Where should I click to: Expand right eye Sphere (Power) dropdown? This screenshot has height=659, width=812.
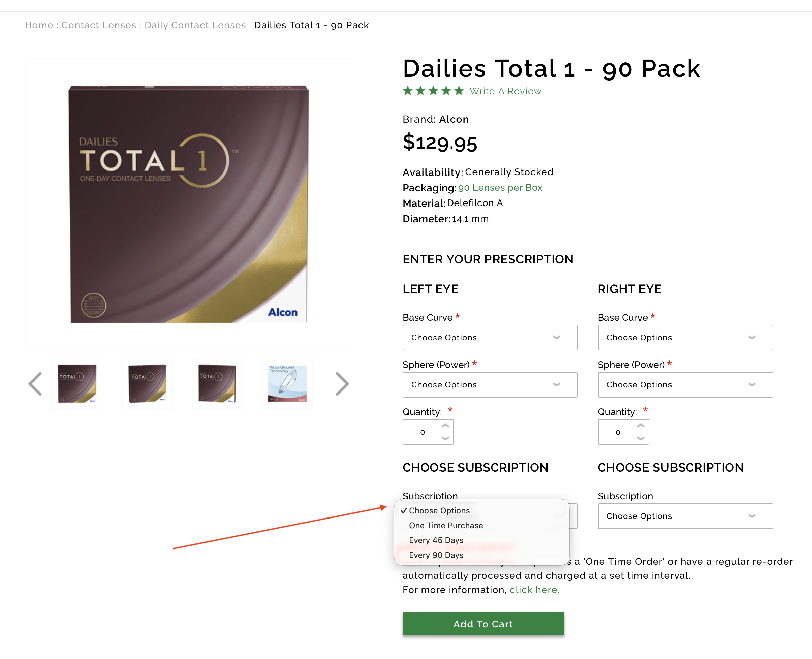[x=685, y=384]
